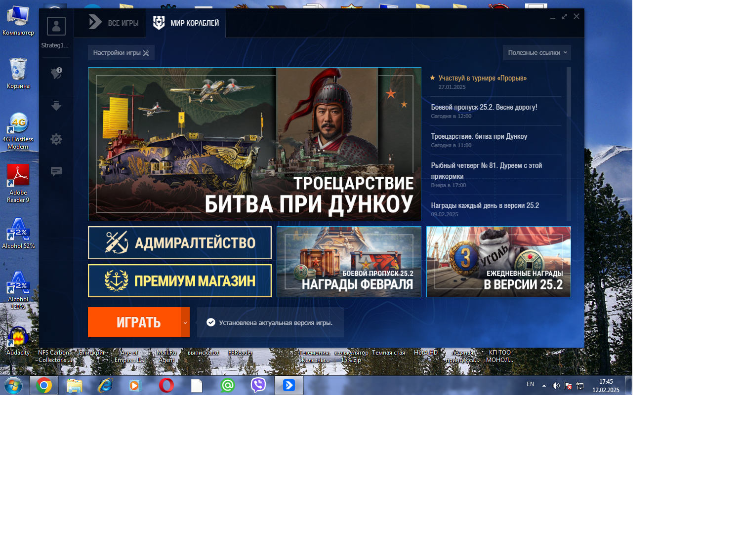This screenshot has width=741, height=560.
Task: Open the game launcher taskbar button
Action: tap(289, 385)
